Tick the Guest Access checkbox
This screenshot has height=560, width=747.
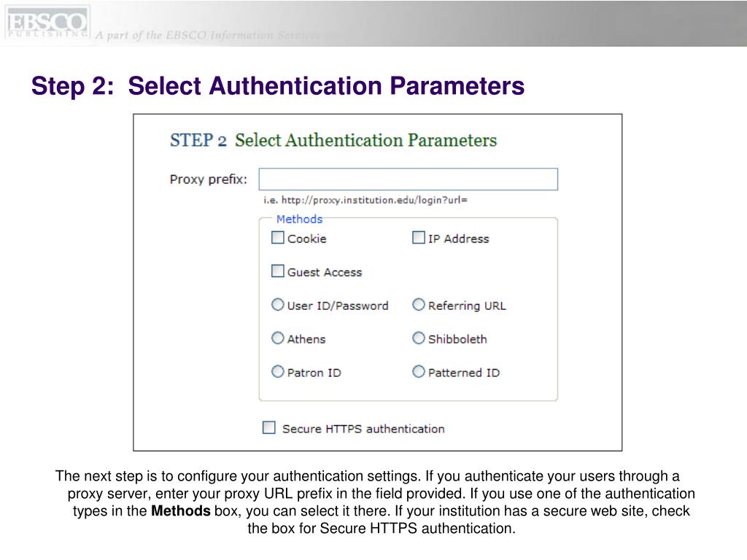[278, 271]
